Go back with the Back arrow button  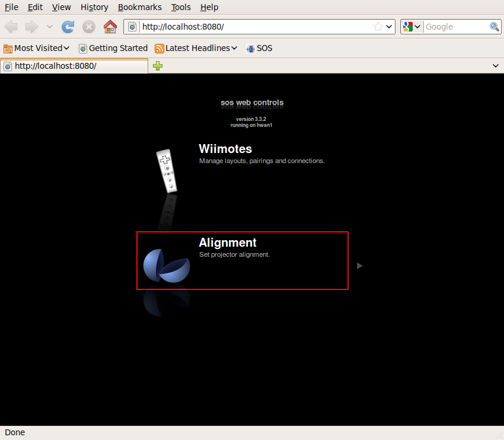(x=11, y=27)
